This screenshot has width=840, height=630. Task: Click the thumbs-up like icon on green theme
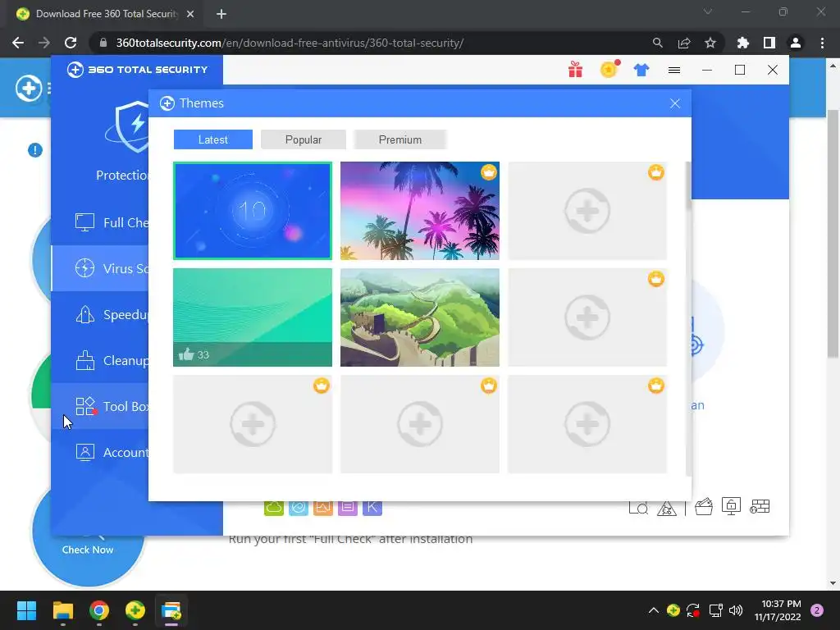click(186, 354)
